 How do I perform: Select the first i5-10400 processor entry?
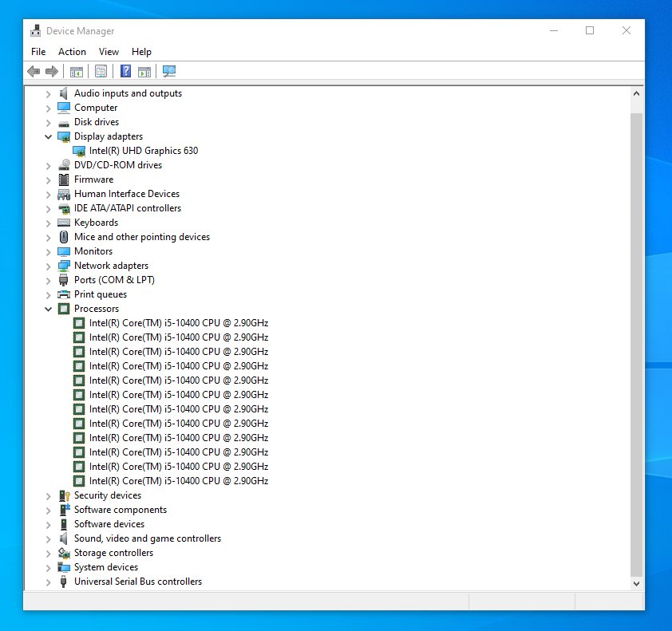click(179, 323)
